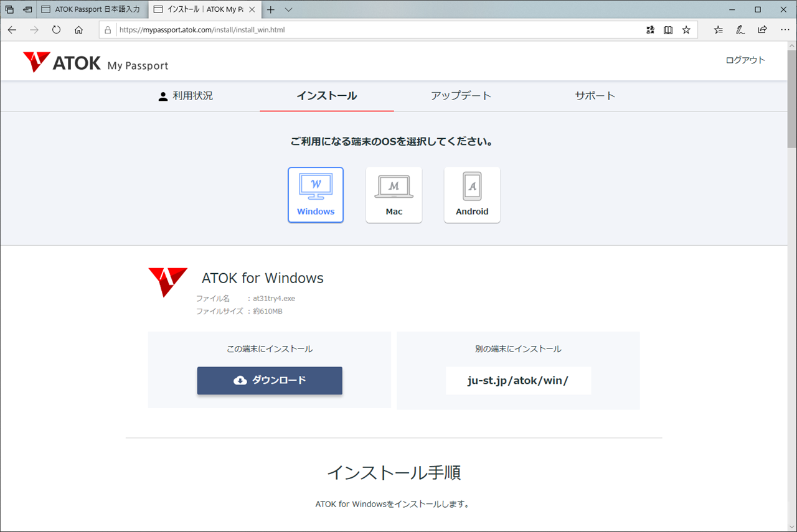The height and width of the screenshot is (532, 797).
Task: Set these tabs aside
Action: [x=28, y=9]
